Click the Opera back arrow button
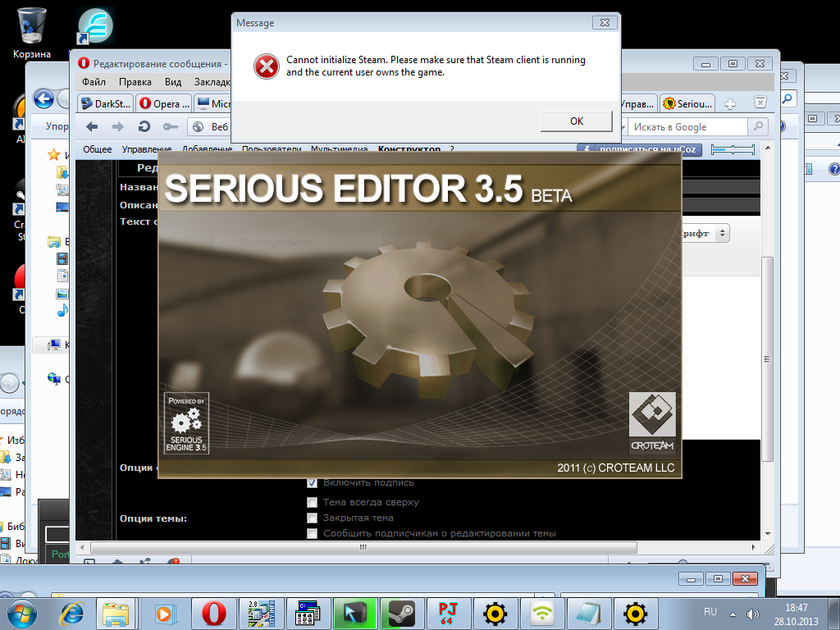Screen dimensions: 840x630 (92, 127)
